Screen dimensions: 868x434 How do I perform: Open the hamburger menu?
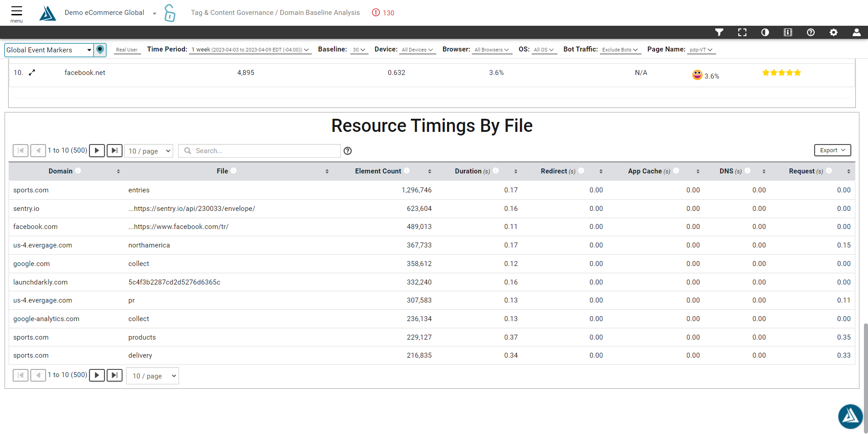click(17, 14)
